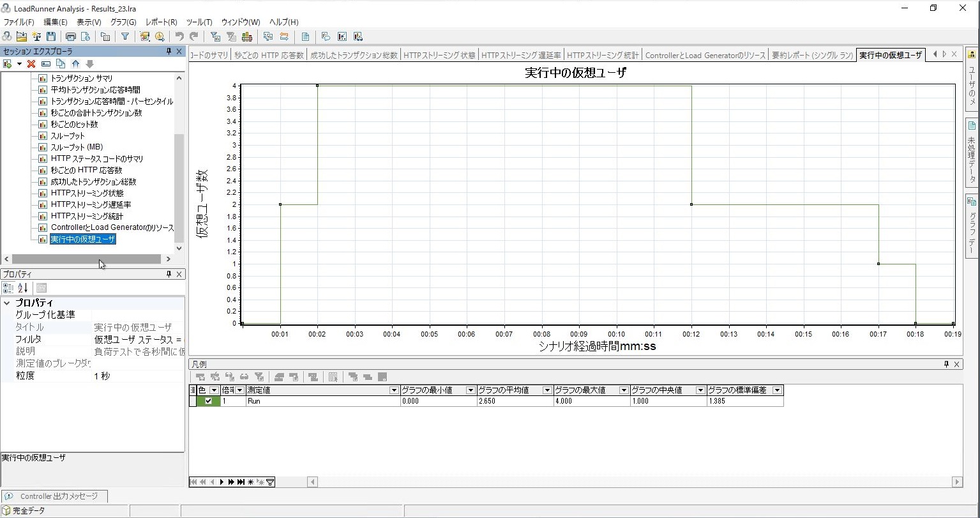Click the green color swatch for the Run measurement
The width and height of the screenshot is (980, 518).
coord(217,400)
